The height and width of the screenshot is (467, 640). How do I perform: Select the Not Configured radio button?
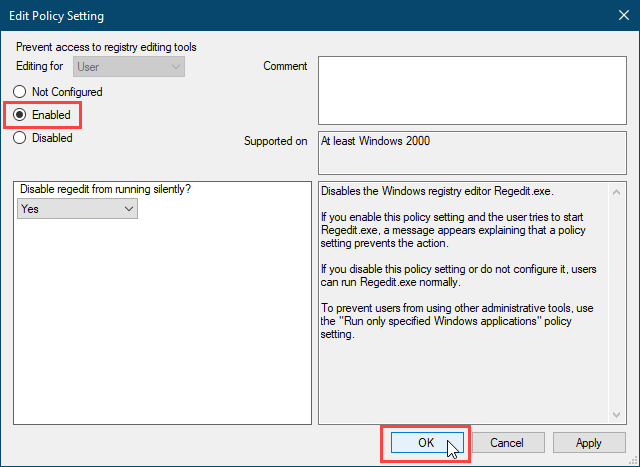[x=20, y=92]
